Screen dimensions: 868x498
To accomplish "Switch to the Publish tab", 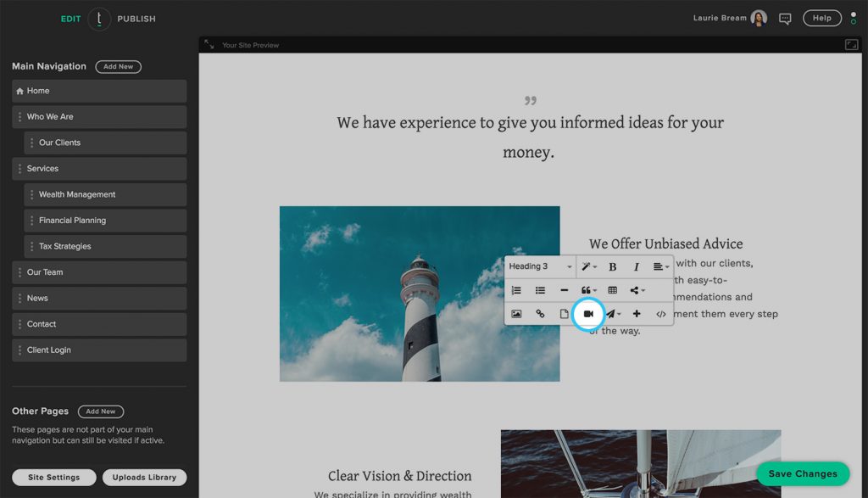I will pyautogui.click(x=136, y=19).
